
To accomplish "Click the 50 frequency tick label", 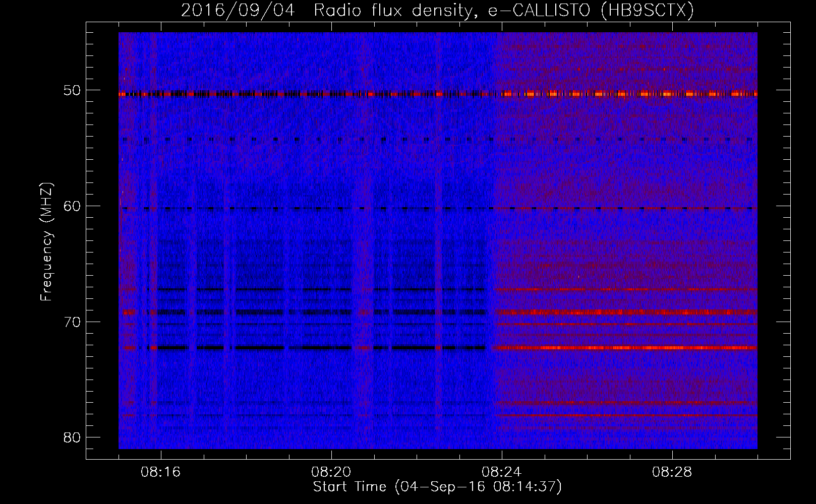I will pos(73,91).
